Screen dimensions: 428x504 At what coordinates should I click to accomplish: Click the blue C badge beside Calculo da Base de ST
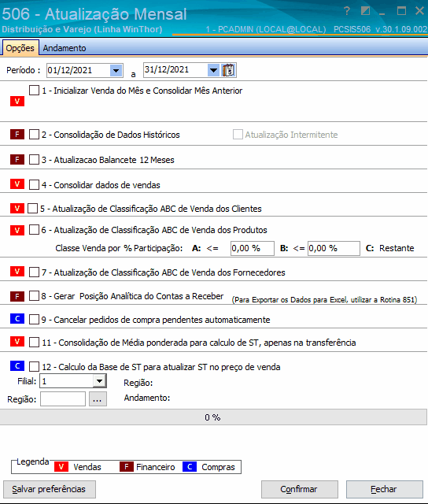click(17, 365)
